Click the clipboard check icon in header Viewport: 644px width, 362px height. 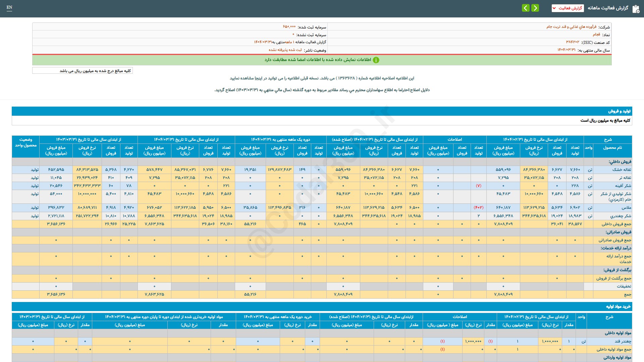tap(636, 9)
